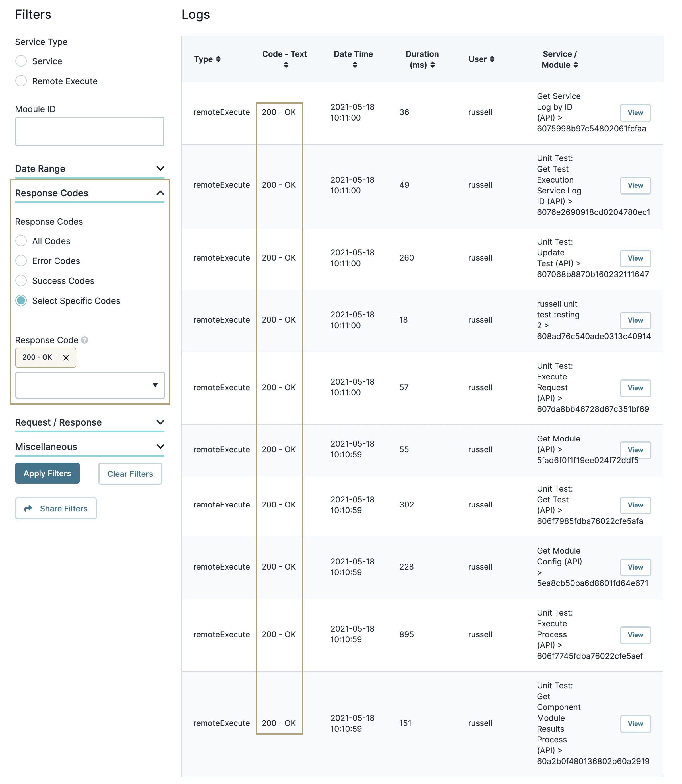This screenshot has height=784, width=682.
Task: Click duration value 260
Action: coord(406,258)
